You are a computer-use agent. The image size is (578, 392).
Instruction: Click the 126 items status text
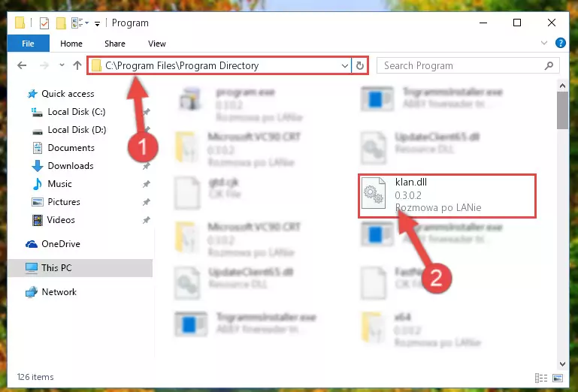35,377
